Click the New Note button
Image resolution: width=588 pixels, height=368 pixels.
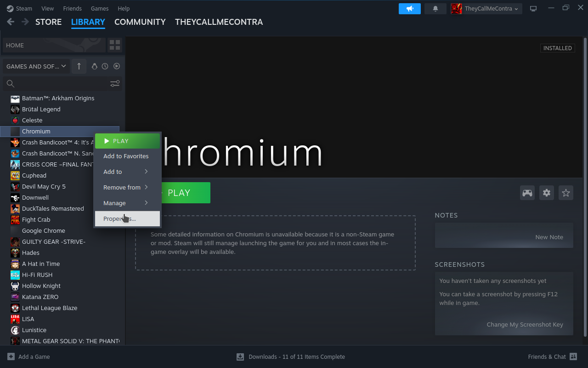coord(549,237)
